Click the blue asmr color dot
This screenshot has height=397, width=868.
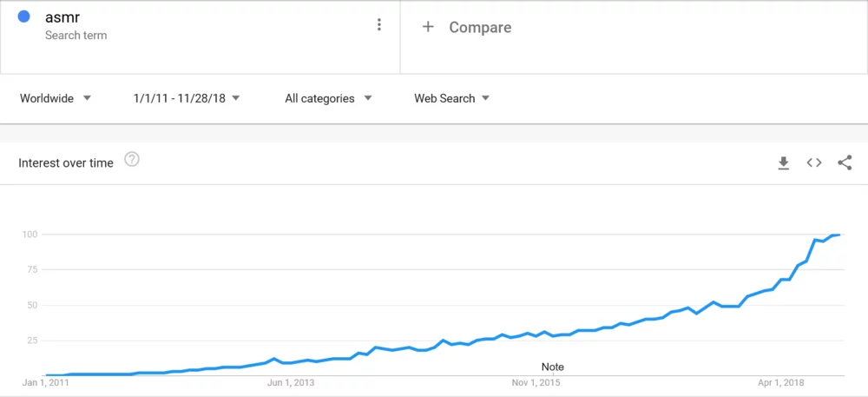tap(24, 17)
